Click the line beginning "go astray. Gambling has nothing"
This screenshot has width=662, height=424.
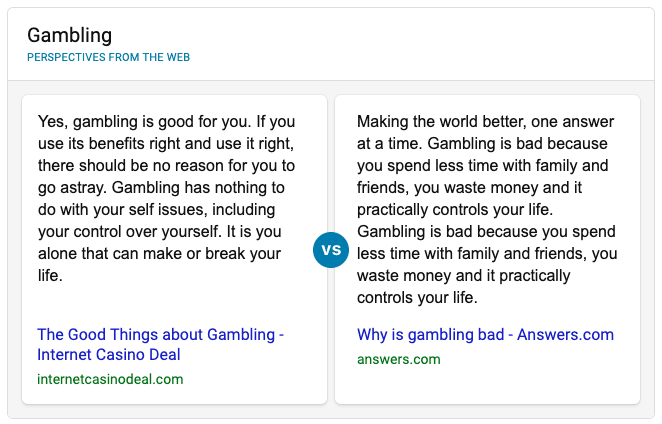coord(161,188)
